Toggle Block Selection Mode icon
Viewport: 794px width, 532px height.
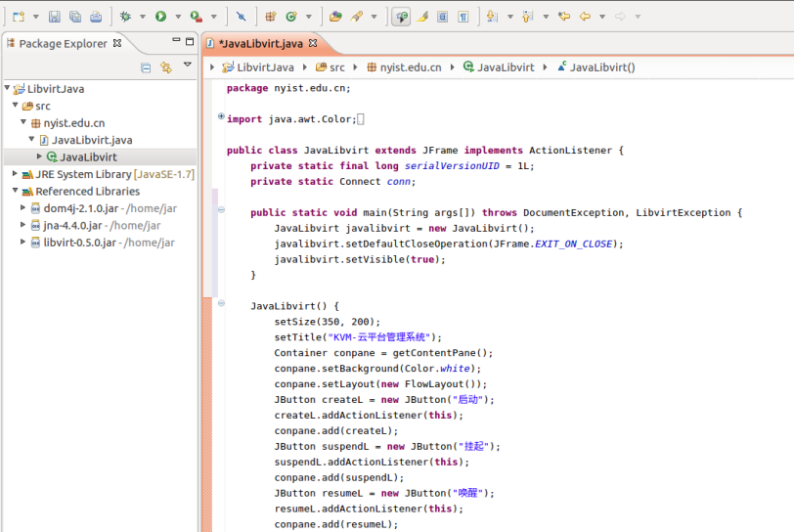443,17
